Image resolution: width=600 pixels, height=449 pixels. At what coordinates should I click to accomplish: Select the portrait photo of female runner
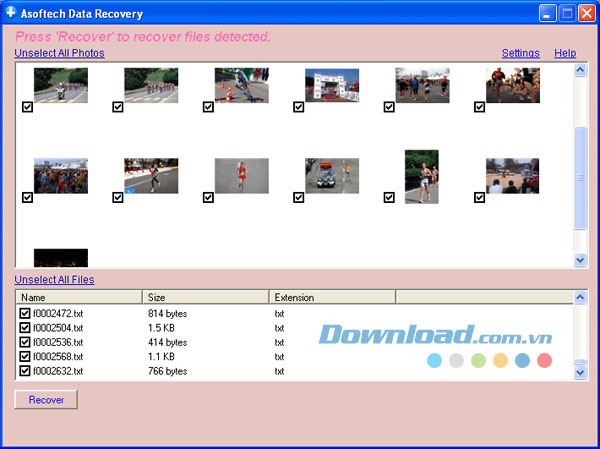pos(422,177)
